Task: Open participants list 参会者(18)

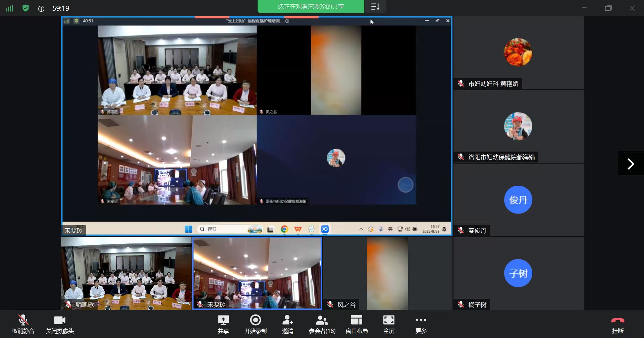Action: pos(322,324)
